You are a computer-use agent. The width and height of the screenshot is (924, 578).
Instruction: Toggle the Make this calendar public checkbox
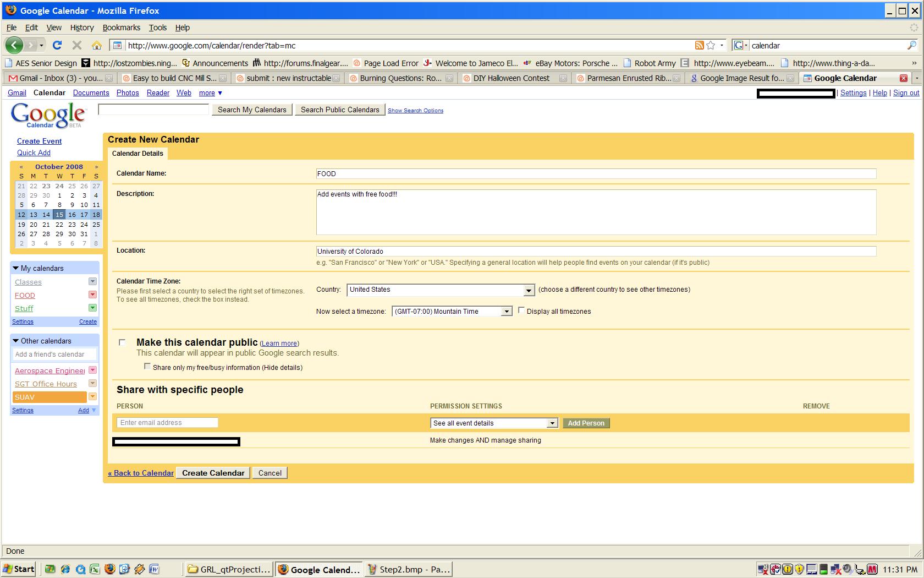122,342
